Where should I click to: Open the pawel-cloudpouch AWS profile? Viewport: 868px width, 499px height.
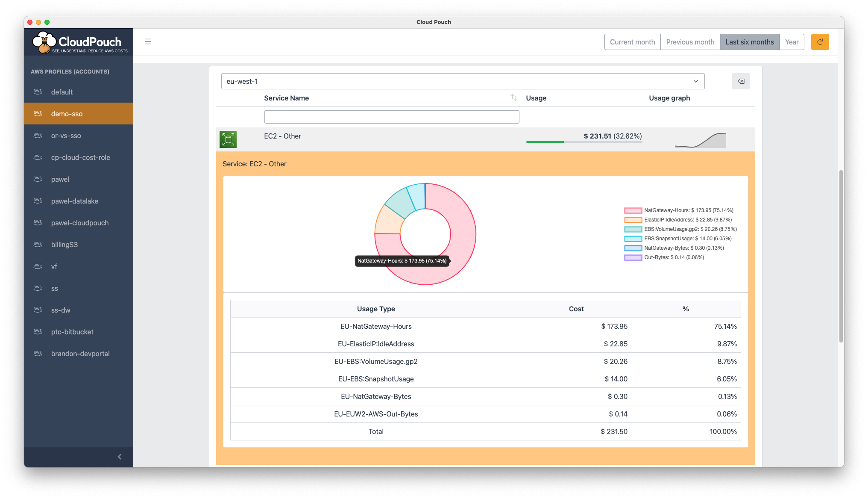pyautogui.click(x=80, y=223)
